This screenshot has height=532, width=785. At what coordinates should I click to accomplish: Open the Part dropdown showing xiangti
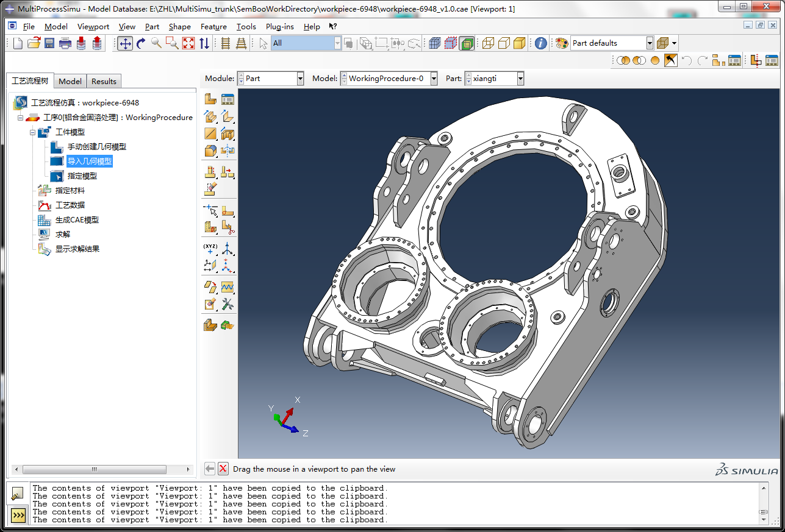520,79
